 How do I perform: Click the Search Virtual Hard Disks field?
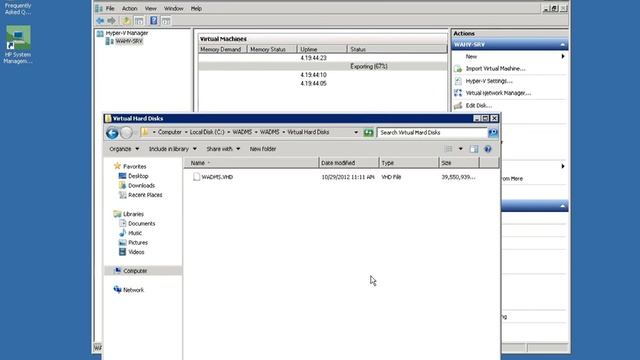(x=432, y=133)
